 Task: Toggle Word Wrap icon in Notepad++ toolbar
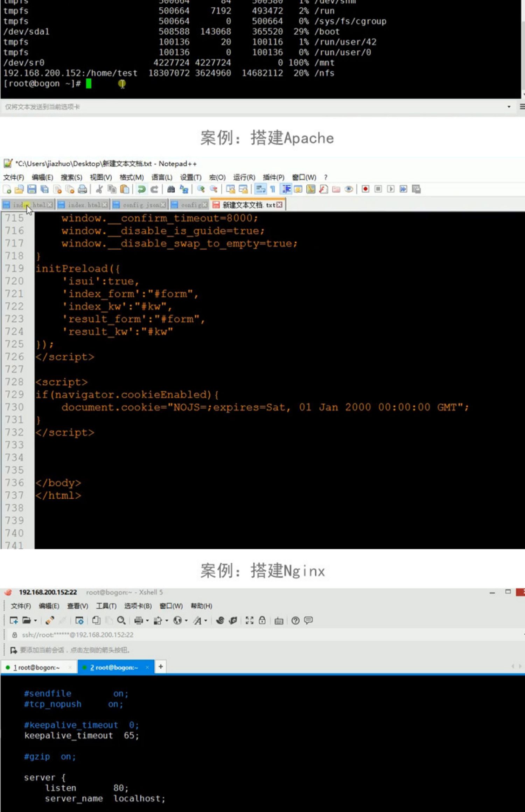pos(260,189)
